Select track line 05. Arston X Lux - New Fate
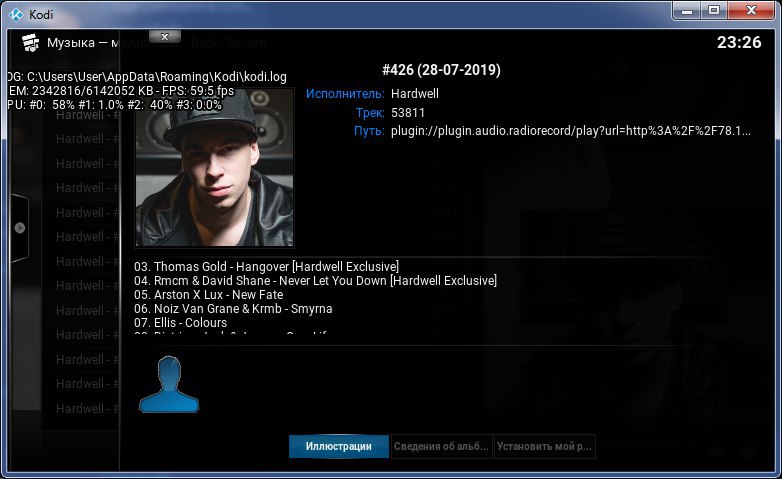Image resolution: width=782 pixels, height=479 pixels. point(208,295)
